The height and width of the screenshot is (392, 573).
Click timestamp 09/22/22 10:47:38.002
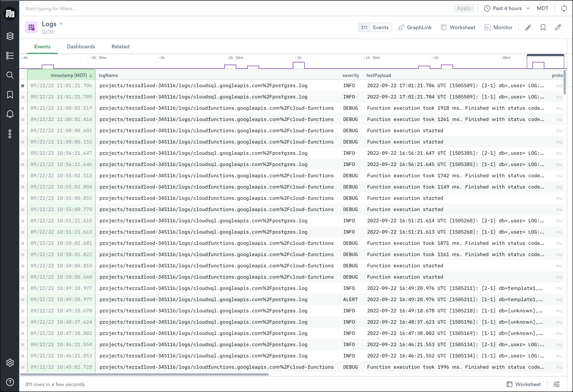(61, 333)
